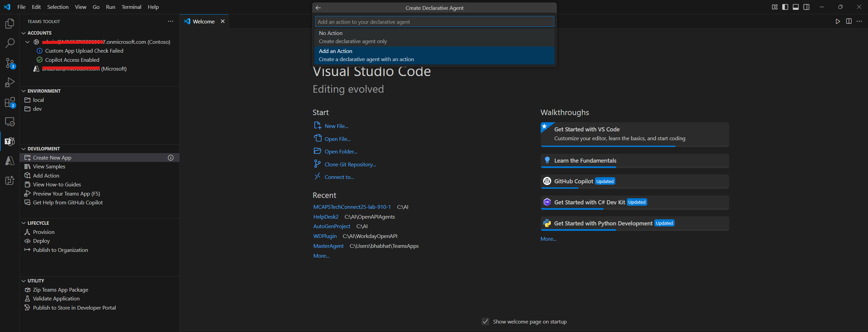
Task: Go back in Create Declarative Agent dialog
Action: click(x=318, y=8)
